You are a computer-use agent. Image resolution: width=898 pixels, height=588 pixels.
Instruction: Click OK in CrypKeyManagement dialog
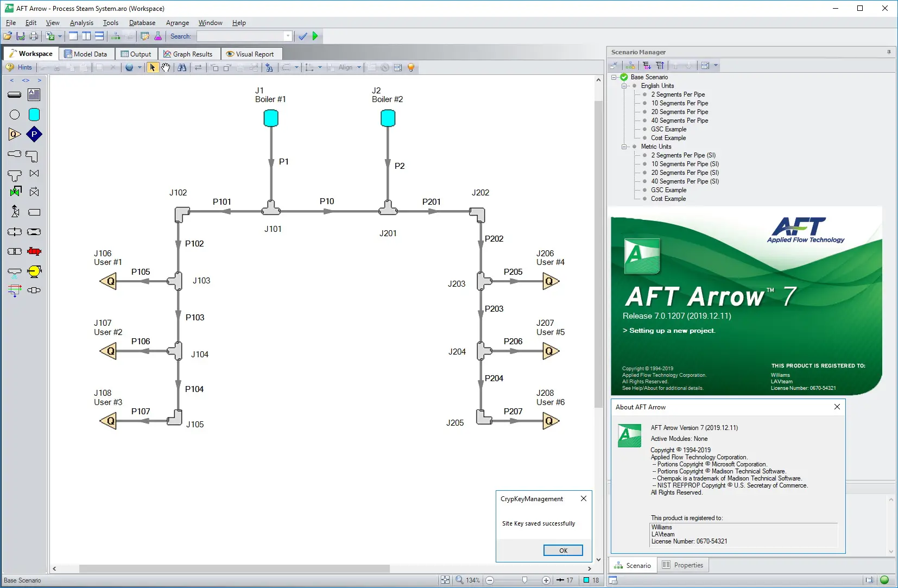(x=563, y=551)
